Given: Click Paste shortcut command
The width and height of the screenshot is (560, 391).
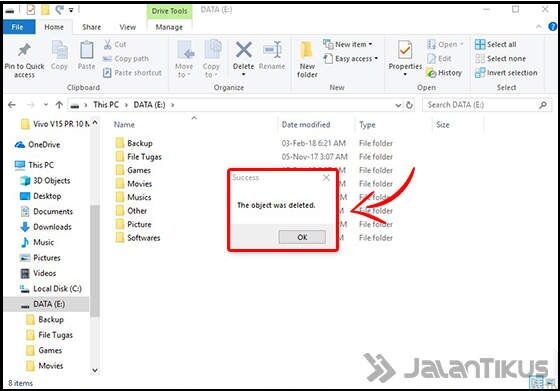Looking at the screenshot, I should (x=132, y=73).
